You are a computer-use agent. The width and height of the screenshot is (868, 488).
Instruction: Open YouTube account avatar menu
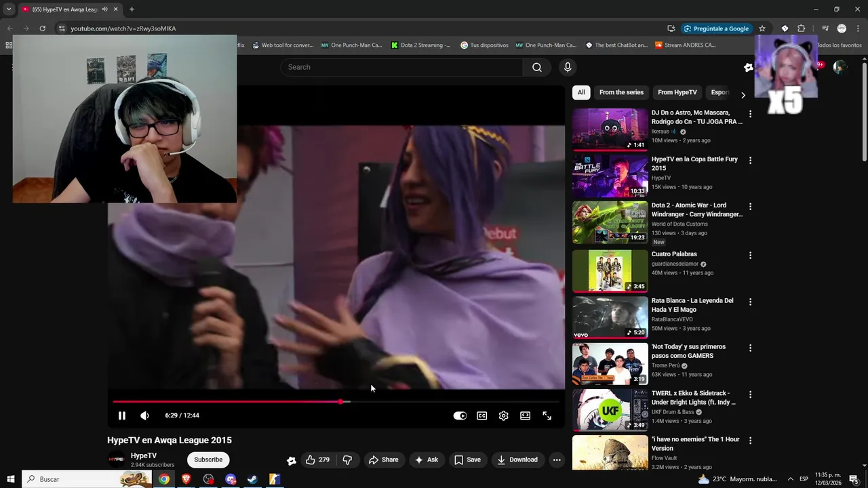click(x=840, y=67)
